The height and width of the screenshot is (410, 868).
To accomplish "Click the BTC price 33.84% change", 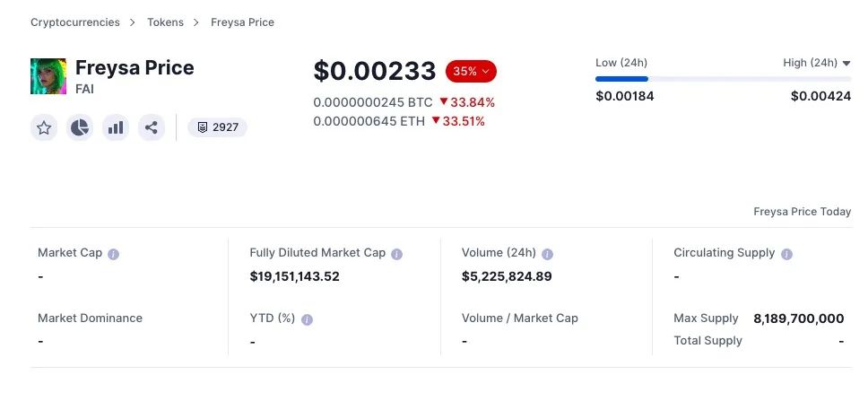I will pos(463,102).
